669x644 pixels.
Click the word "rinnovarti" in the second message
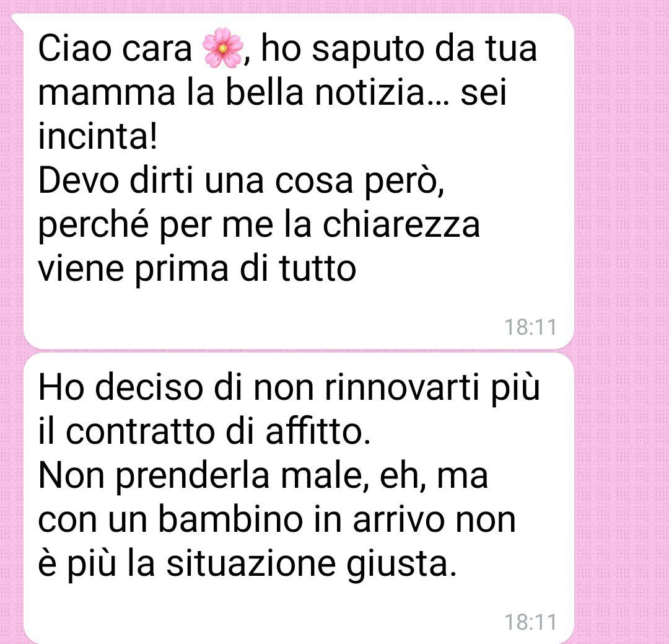tap(402, 388)
